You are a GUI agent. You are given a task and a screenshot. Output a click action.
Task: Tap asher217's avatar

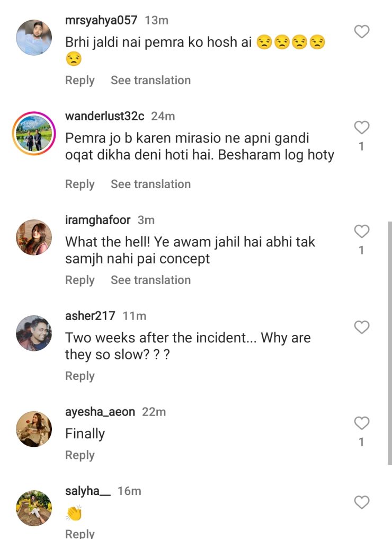coord(34,333)
